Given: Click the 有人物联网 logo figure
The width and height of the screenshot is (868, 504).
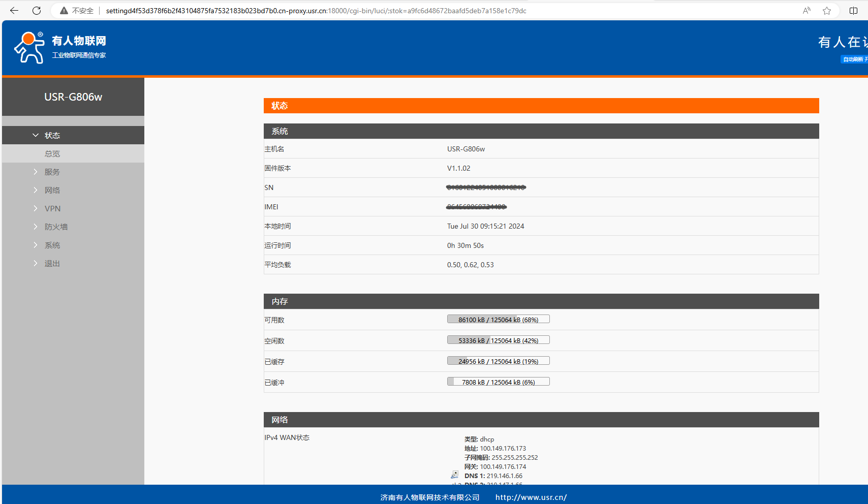Looking at the screenshot, I should (x=29, y=48).
